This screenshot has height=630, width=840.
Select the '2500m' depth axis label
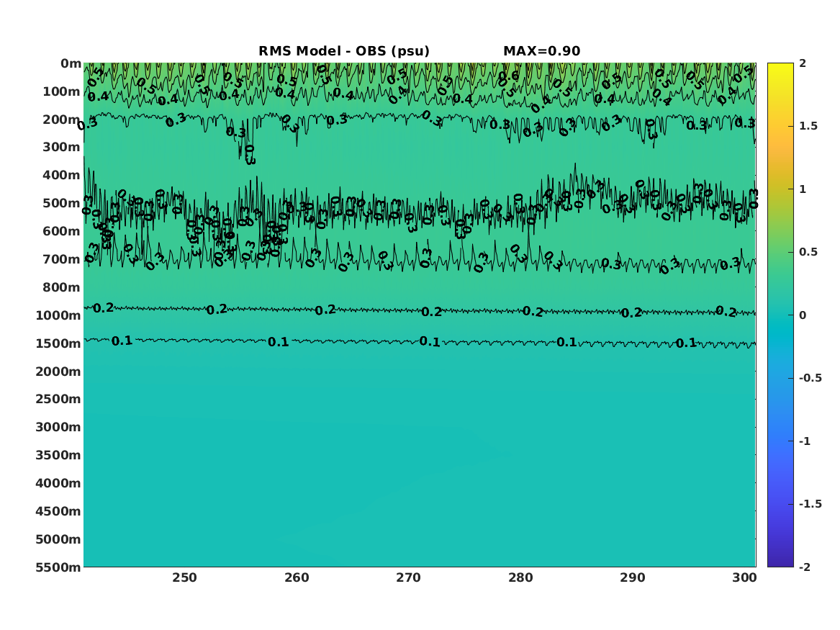58,399
